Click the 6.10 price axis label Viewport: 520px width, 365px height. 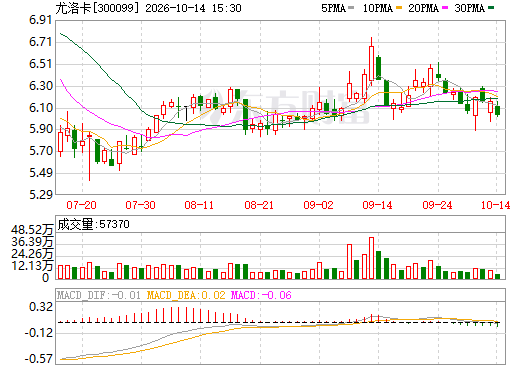tap(41, 108)
